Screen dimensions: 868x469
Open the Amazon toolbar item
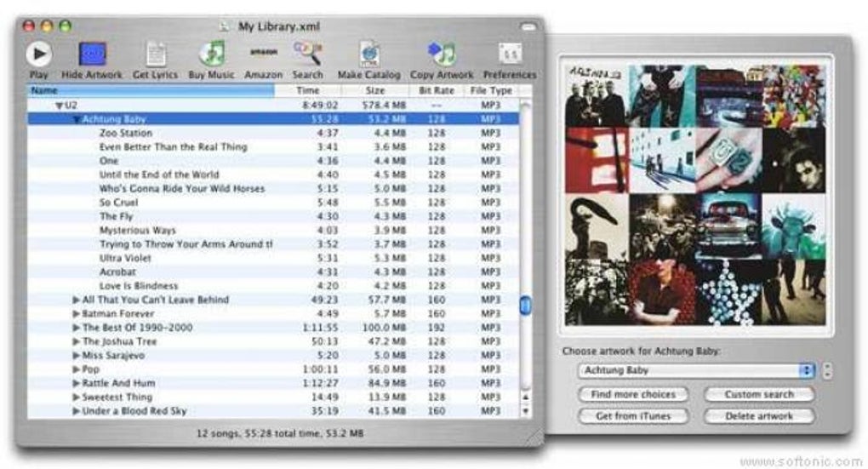[264, 53]
